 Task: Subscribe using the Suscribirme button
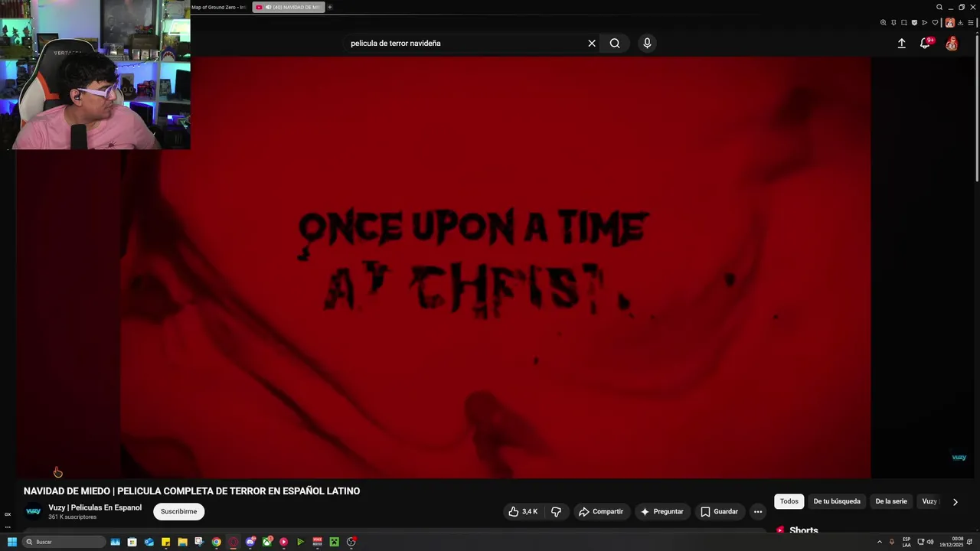point(178,511)
